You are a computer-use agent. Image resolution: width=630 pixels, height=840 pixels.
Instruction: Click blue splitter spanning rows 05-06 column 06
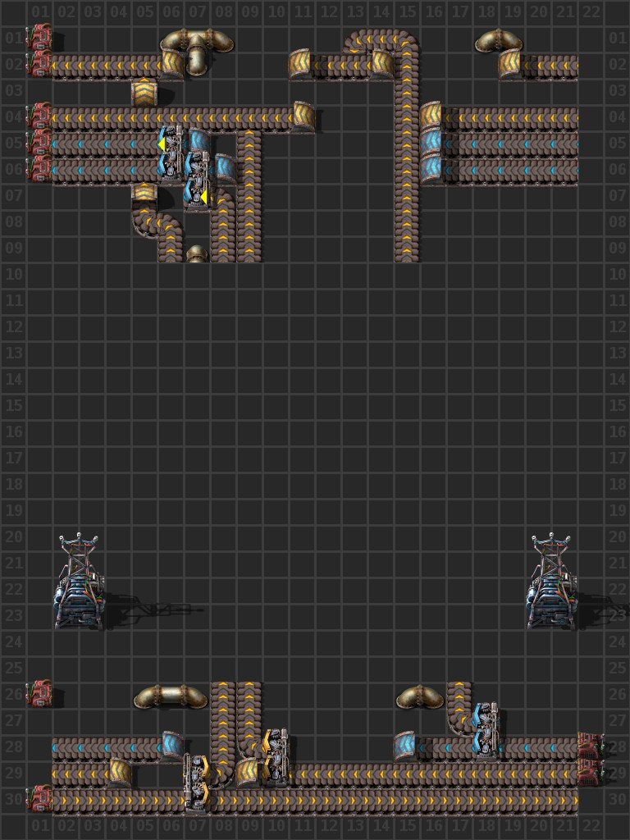pyautogui.click(x=171, y=153)
